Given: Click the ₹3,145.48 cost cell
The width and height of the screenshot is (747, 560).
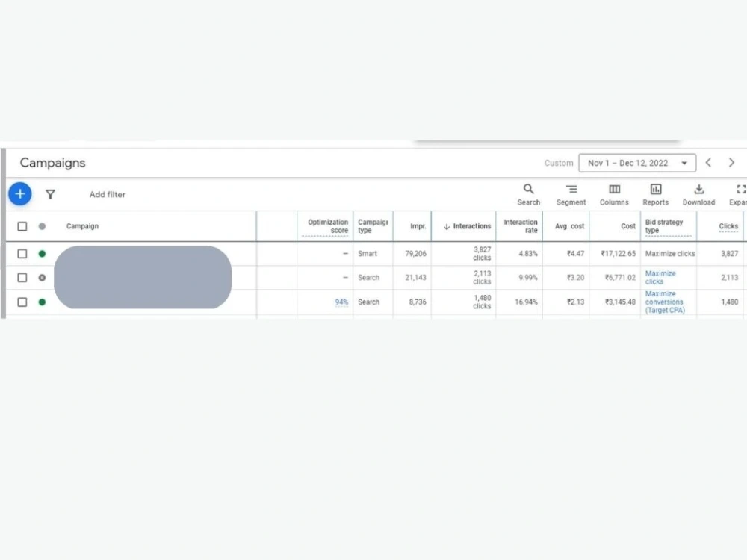Looking at the screenshot, I should [620, 302].
